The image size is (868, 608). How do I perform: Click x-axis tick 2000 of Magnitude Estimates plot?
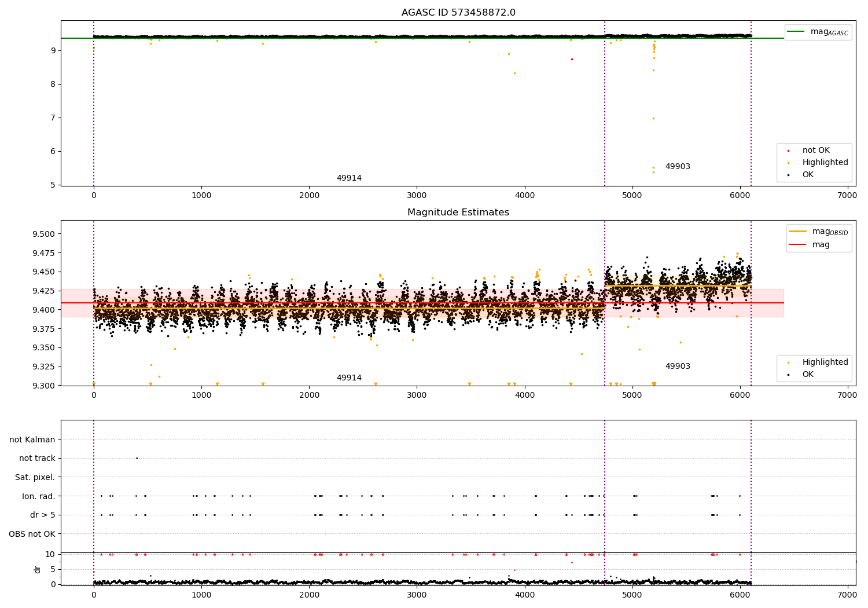(x=309, y=395)
